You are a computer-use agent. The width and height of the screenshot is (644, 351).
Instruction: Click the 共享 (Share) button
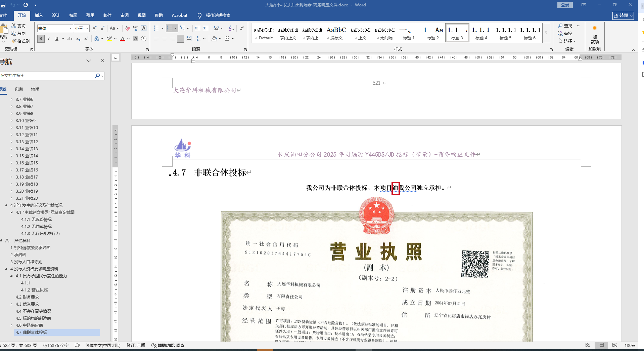pyautogui.click(x=623, y=15)
